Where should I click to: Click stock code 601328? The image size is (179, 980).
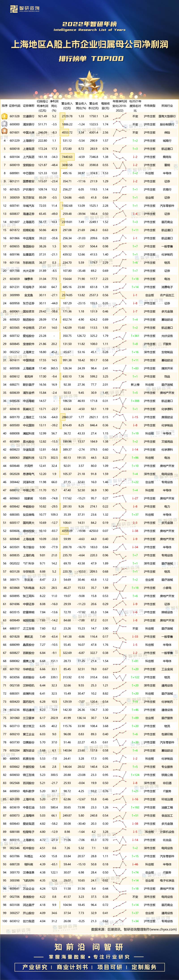pyautogui.click(x=15, y=116)
